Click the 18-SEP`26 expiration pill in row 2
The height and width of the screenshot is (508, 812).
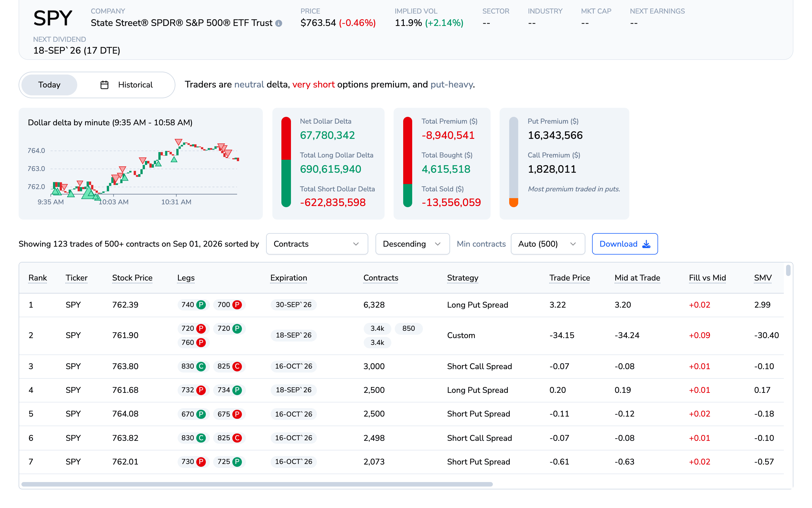(x=294, y=335)
